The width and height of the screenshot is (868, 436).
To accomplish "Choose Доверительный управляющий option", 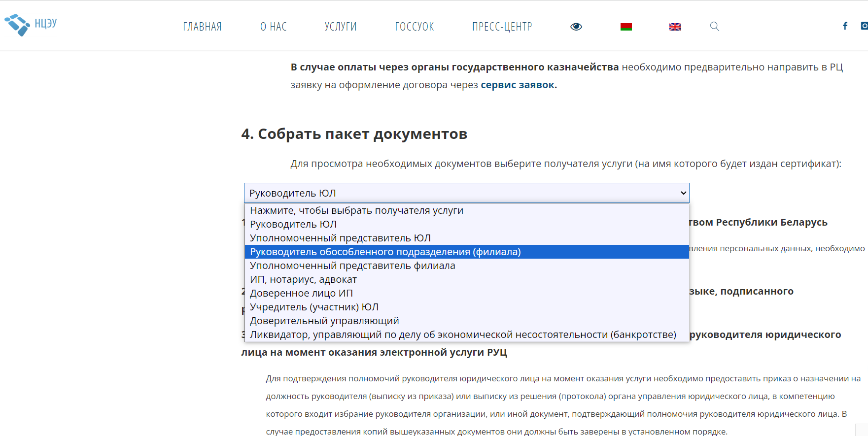I will pyautogui.click(x=467, y=321).
